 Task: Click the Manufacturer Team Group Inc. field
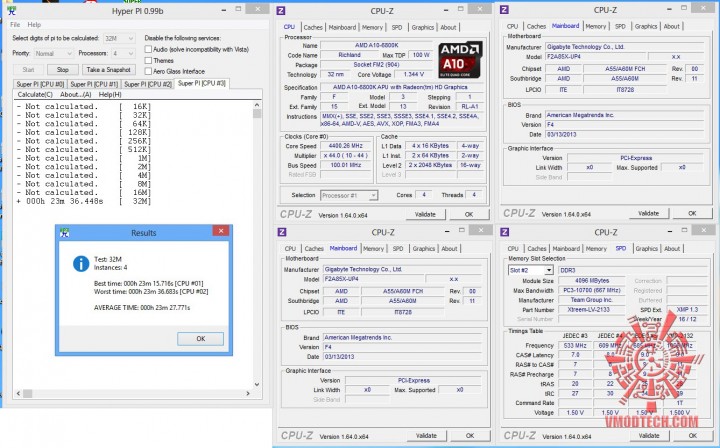[x=591, y=300]
